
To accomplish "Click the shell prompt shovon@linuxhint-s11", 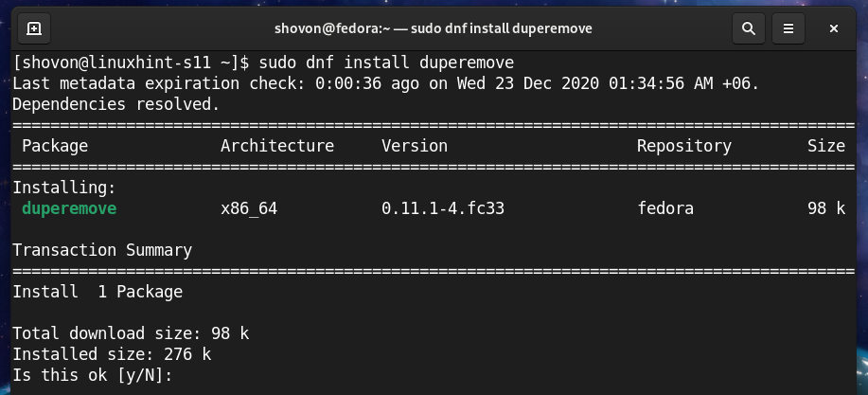I will [130, 63].
